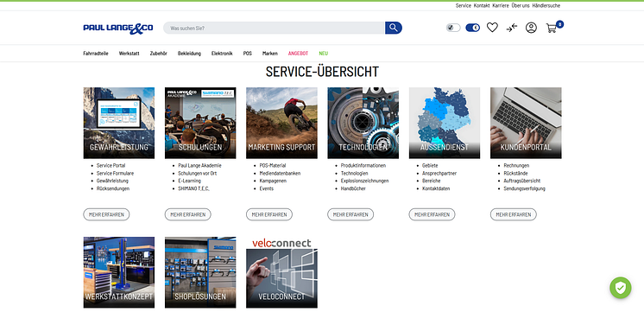Open the Elektronik menu
The width and height of the screenshot is (644, 312).
coord(222,54)
